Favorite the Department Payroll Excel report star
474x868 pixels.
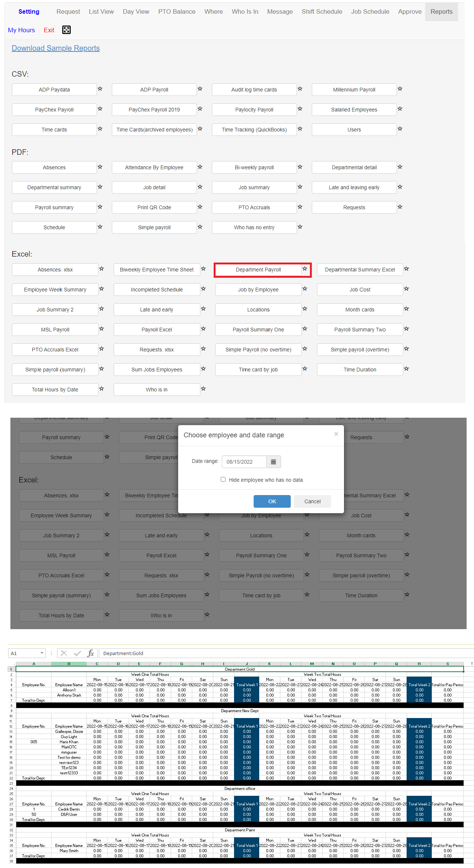305,269
